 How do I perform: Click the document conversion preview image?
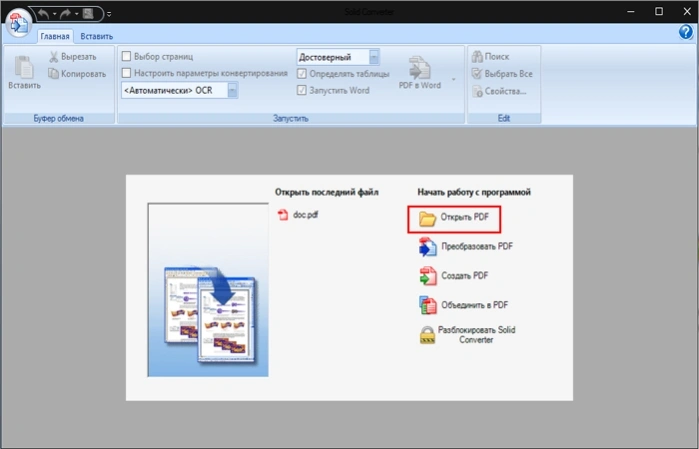(208, 290)
